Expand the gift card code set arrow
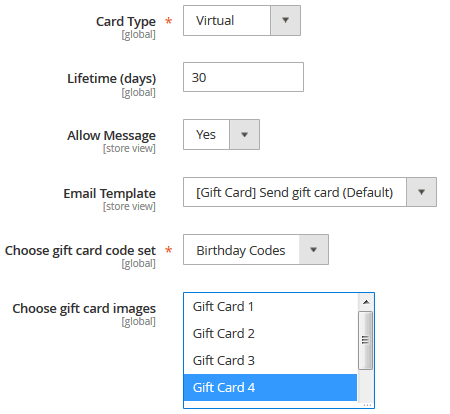The height and width of the screenshot is (414, 450). 313,249
